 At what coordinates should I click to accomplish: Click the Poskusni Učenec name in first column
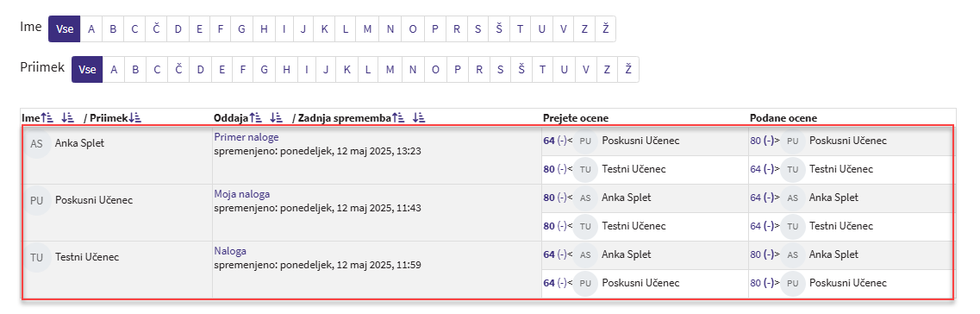94,201
